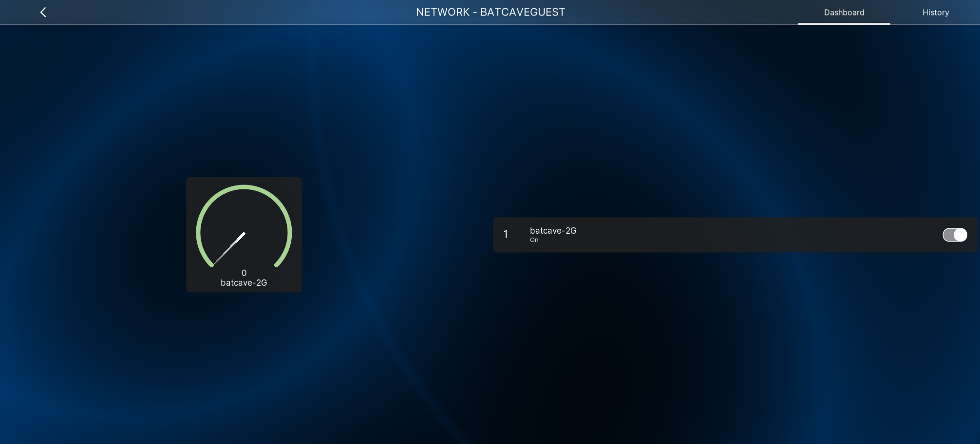This screenshot has width=980, height=444.
Task: Toggle the batcave-2G network switch off
Action: tap(954, 235)
